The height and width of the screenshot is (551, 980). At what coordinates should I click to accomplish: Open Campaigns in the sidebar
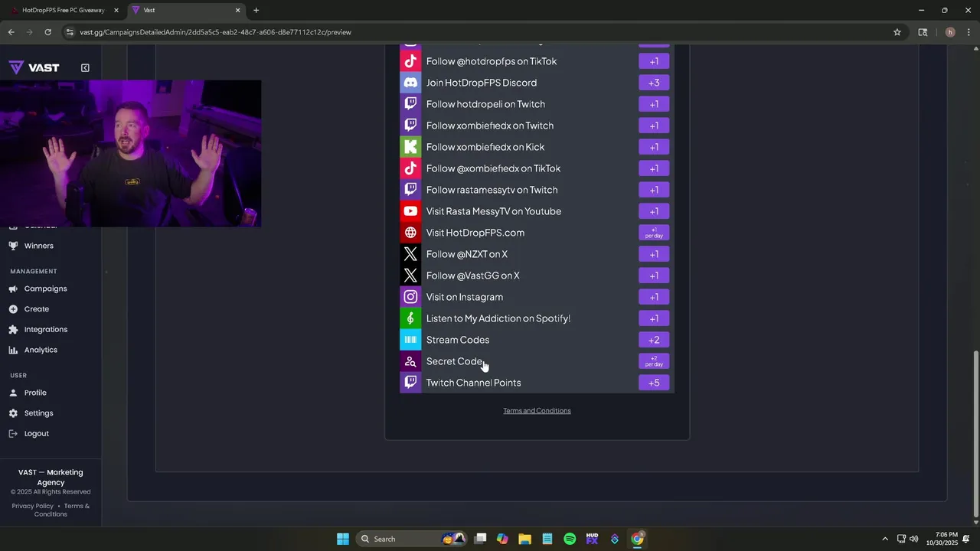point(45,289)
